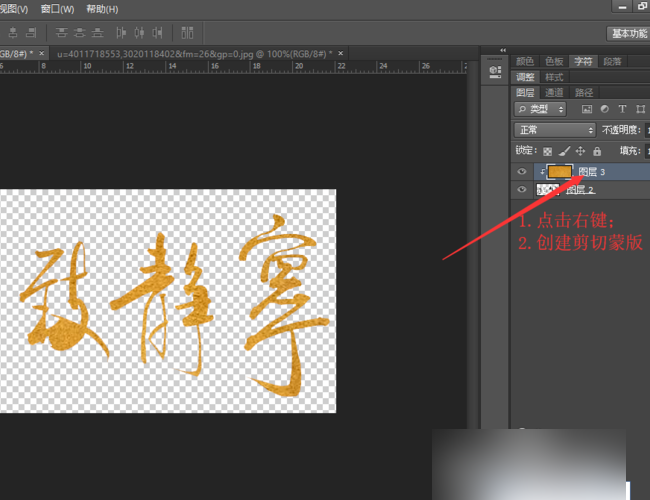
Task: Switch to the 段落 panel tab
Action: (x=612, y=61)
